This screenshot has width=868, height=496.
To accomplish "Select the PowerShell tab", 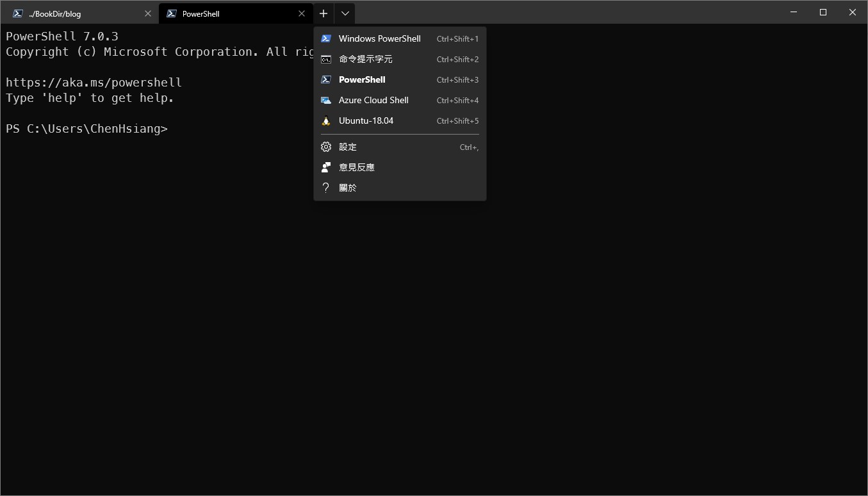I will click(236, 13).
